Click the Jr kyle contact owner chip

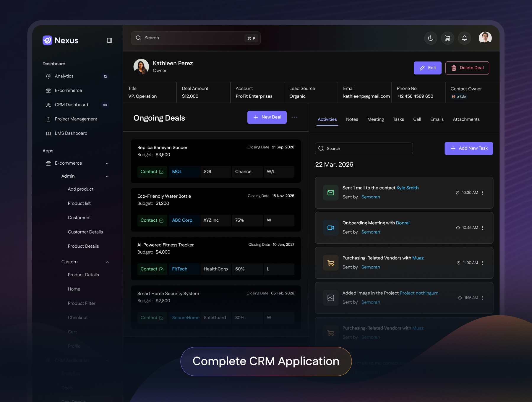pos(459,97)
